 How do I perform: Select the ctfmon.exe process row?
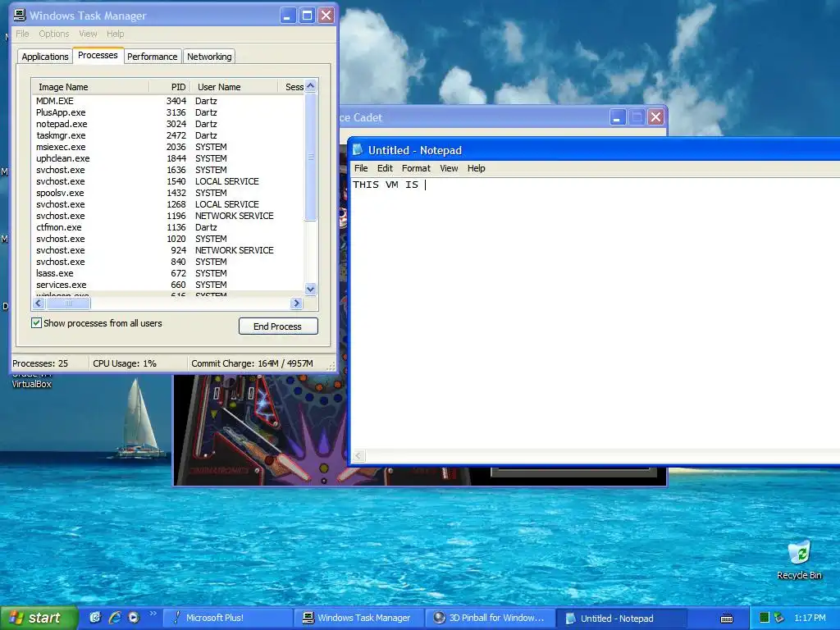[167, 227]
